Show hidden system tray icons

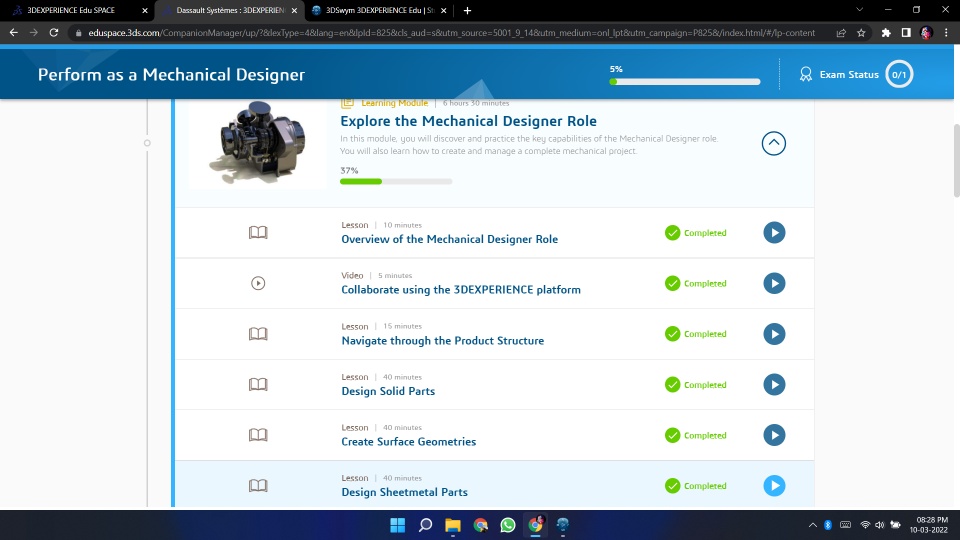pyautogui.click(x=812, y=525)
